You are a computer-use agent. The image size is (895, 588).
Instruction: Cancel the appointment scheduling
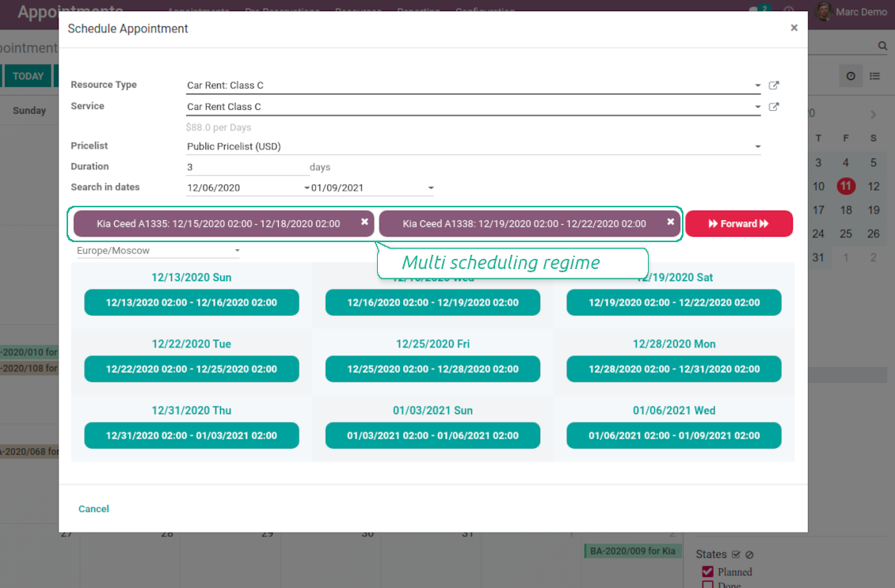click(x=93, y=509)
